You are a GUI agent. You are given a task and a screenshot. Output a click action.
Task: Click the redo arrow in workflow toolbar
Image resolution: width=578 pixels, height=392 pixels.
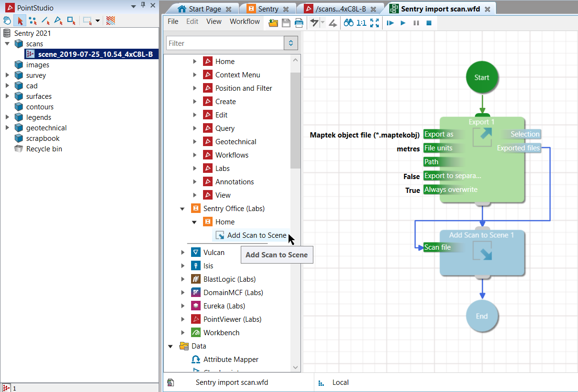(x=332, y=22)
